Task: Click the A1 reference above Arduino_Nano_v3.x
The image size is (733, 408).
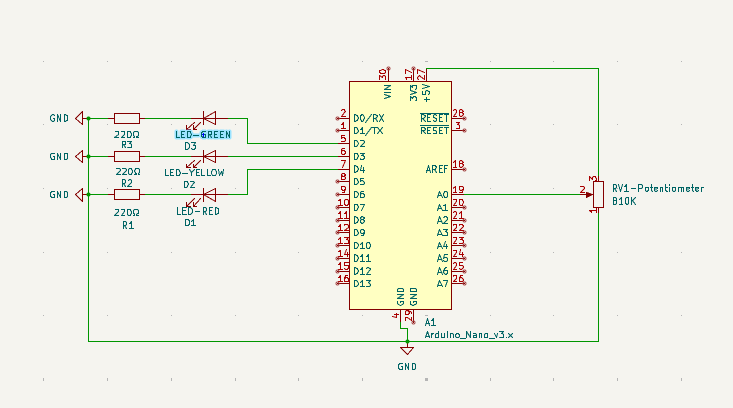Action: click(x=430, y=322)
